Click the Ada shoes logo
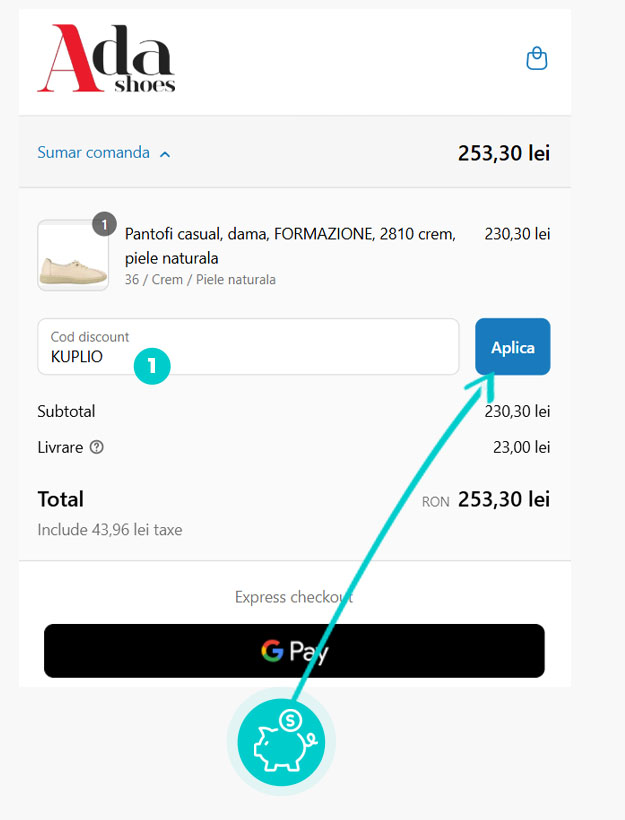The width and height of the screenshot is (625, 820). [x=106, y=59]
